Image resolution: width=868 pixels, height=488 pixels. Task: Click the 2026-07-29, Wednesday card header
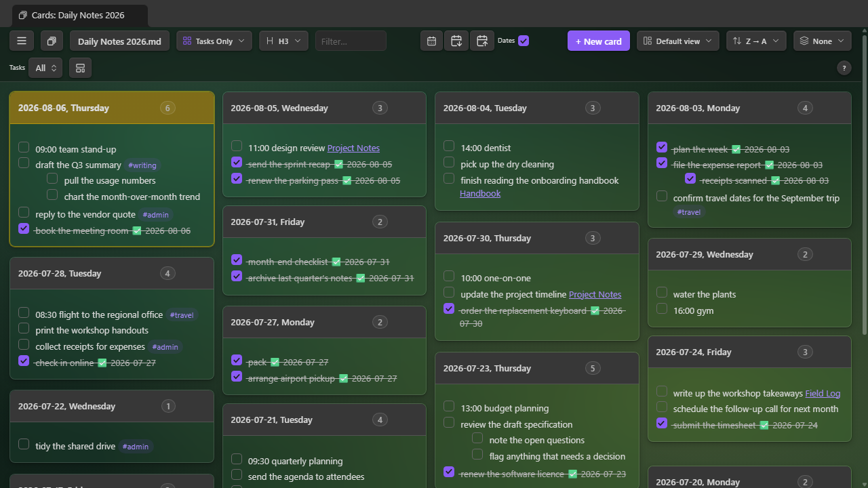click(749, 254)
